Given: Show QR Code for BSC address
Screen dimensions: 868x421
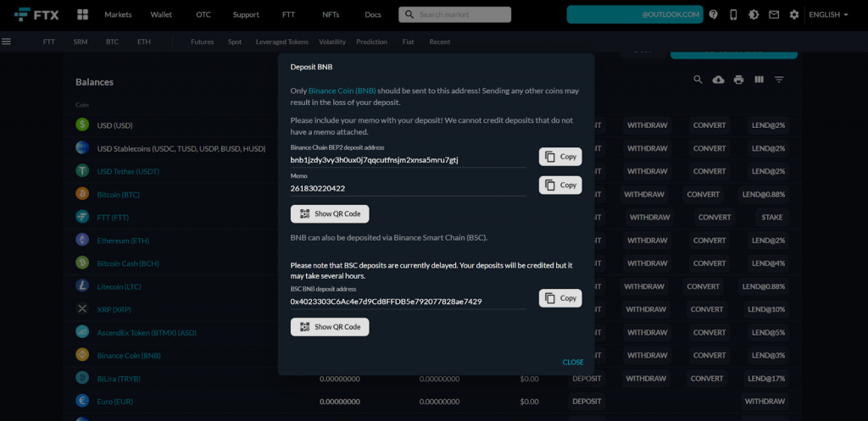Looking at the screenshot, I should click(x=330, y=327).
